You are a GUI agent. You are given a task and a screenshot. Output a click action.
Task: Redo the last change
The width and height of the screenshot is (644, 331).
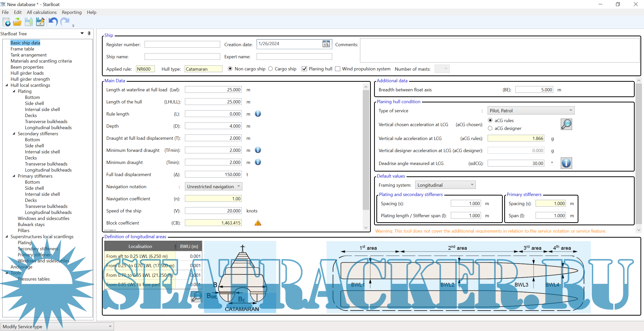[64, 22]
